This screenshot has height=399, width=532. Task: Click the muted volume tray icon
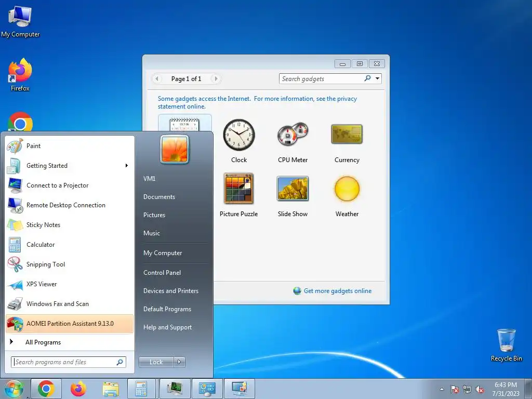coord(480,389)
